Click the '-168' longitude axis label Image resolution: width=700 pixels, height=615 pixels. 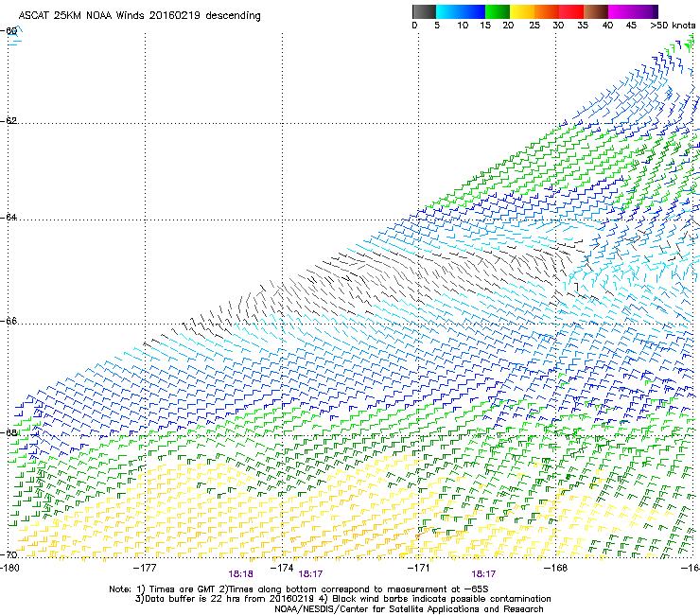(556, 568)
